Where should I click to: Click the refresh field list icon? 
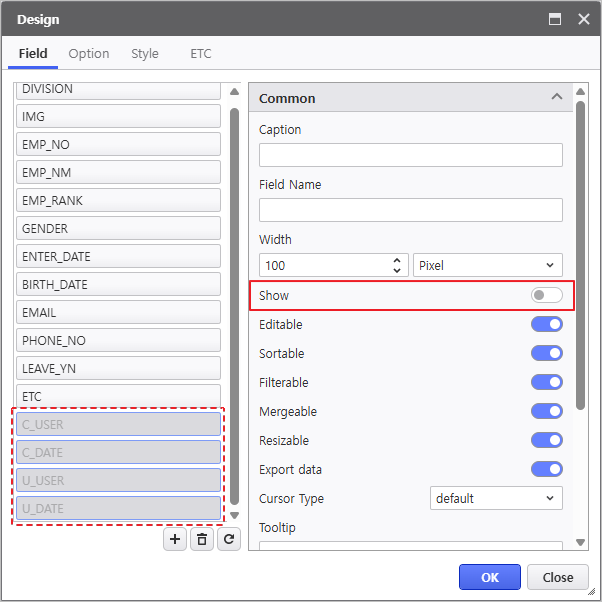coord(229,539)
